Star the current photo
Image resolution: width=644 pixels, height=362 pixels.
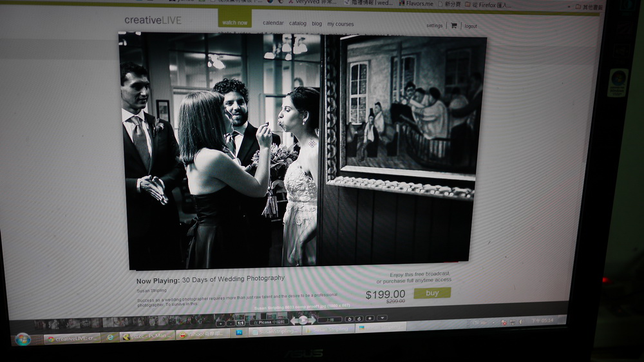(370, 318)
